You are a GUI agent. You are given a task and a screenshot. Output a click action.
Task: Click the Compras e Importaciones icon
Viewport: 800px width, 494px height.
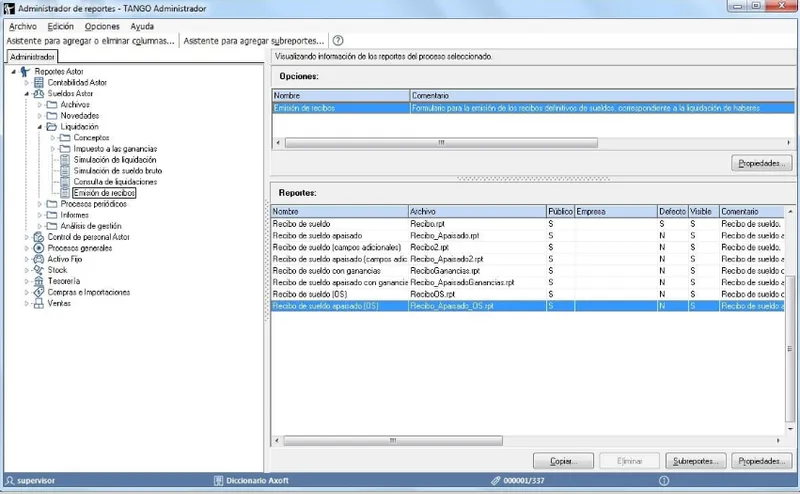click(x=39, y=292)
